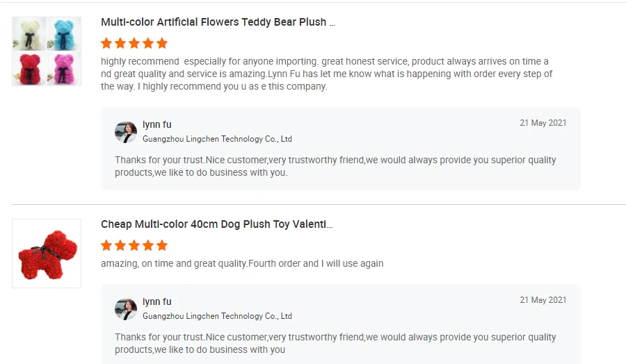Open lynn fu name in teddy bear reply
The image size is (626, 364).
[x=156, y=125]
